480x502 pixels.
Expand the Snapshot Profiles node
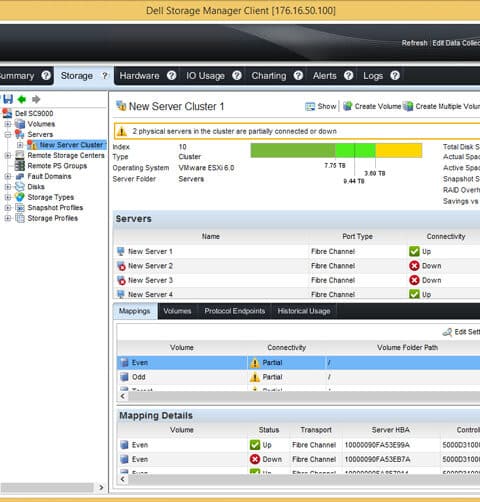pos(8,208)
